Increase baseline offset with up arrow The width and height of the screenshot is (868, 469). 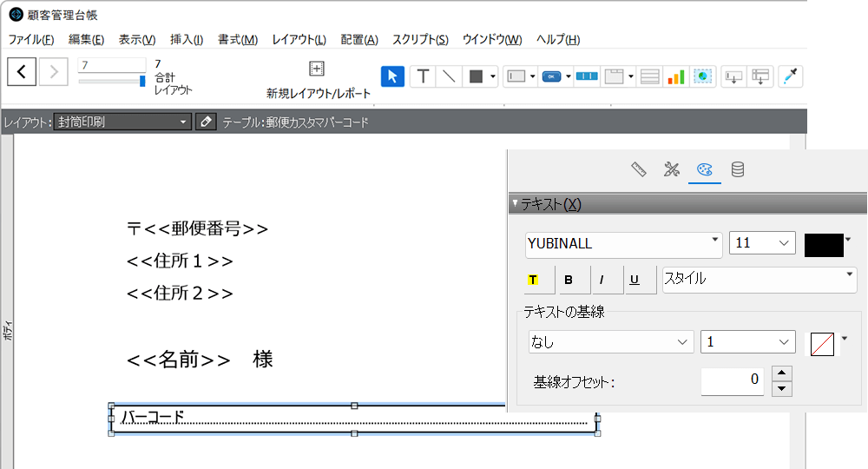click(782, 373)
